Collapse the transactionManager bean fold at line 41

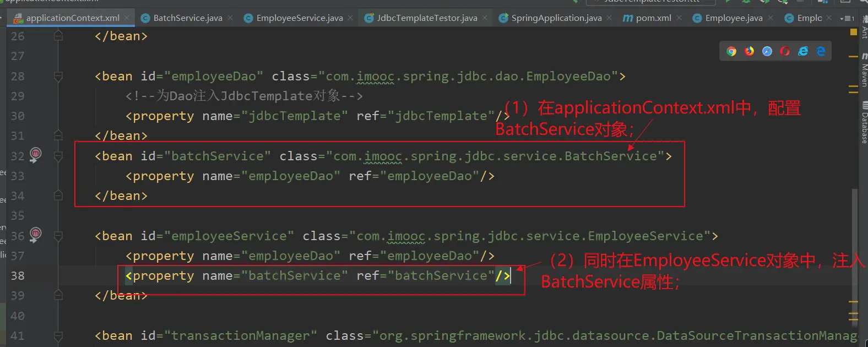[x=58, y=336]
